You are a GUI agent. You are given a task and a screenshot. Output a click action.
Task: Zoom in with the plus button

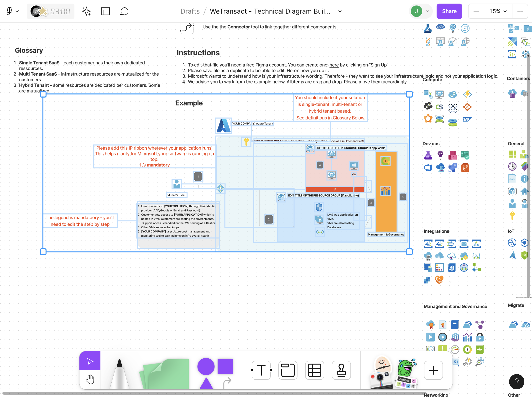coord(520,11)
